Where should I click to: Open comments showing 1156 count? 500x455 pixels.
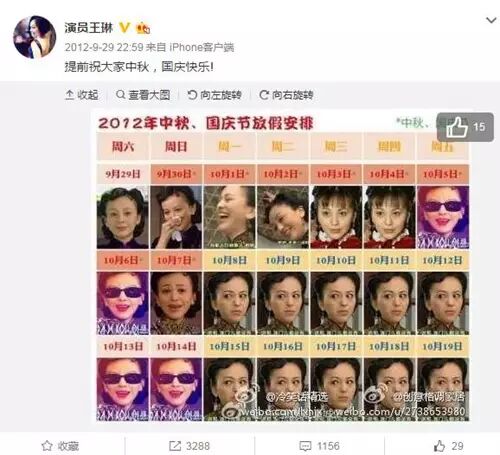320,446
